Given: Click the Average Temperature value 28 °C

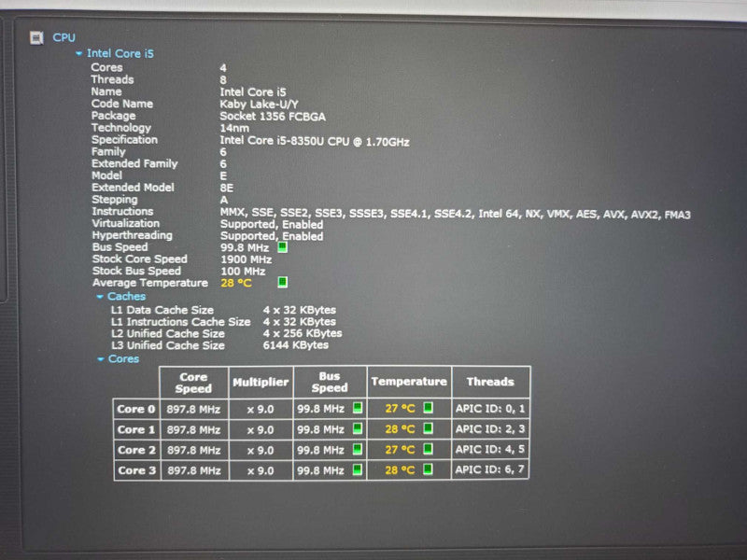Looking at the screenshot, I should (x=236, y=284).
